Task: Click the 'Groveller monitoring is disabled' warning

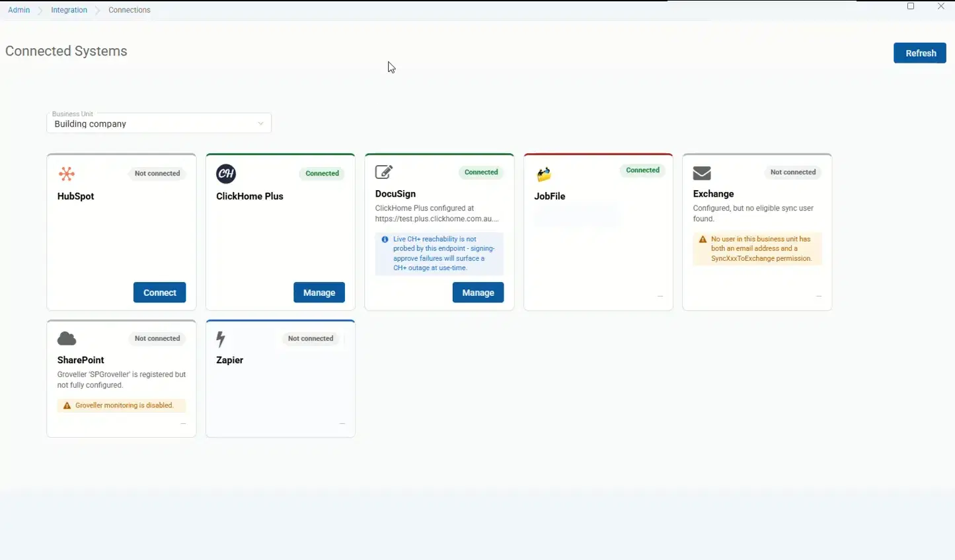Action: [x=122, y=405]
